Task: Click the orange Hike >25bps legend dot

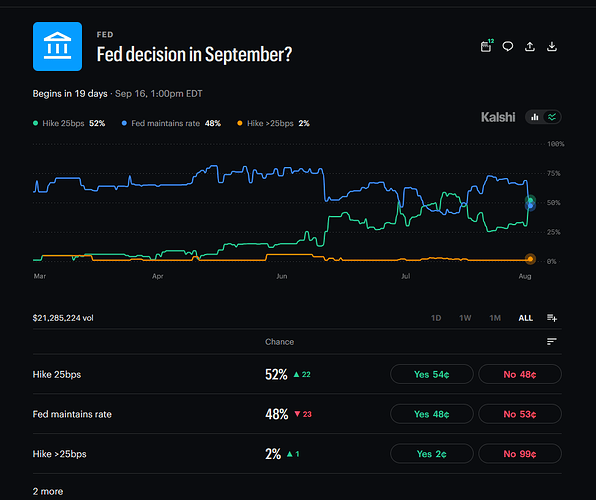Action: coord(239,123)
